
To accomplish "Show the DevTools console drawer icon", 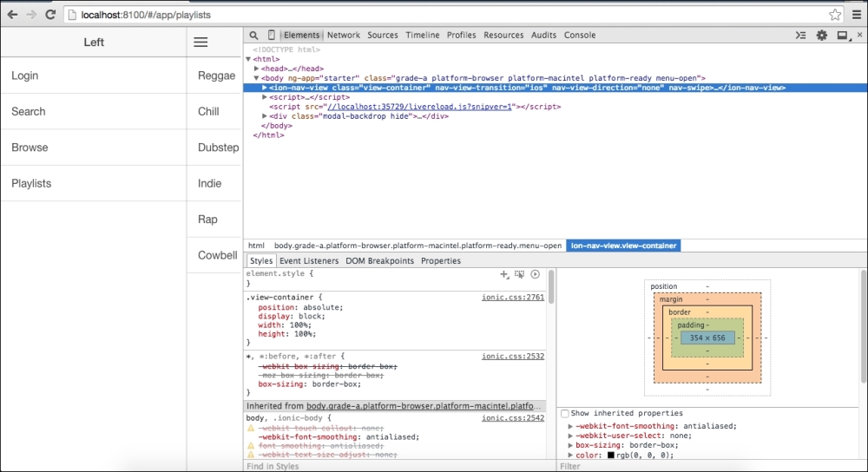I will [800, 36].
